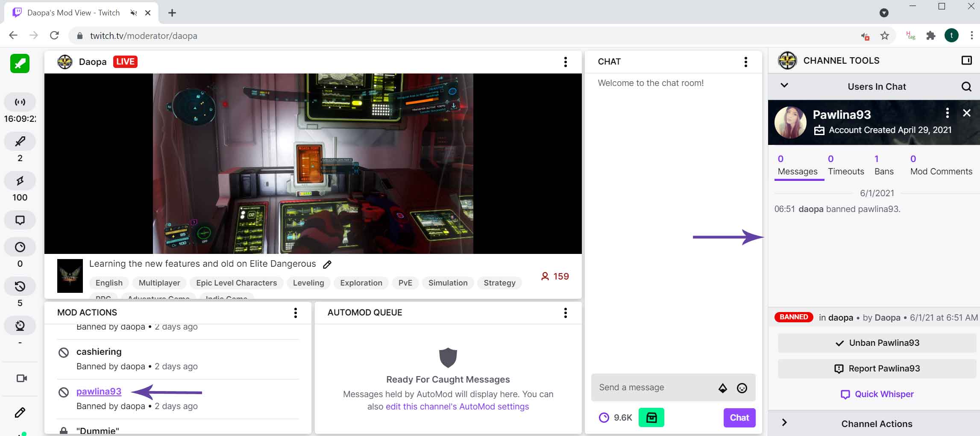This screenshot has width=980, height=436.
Task: Open the browser extensions puzzle icon
Action: click(x=930, y=36)
